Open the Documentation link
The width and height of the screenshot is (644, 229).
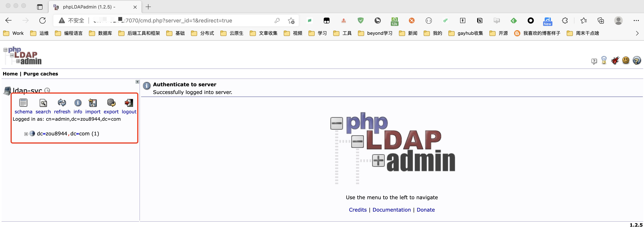(392, 210)
